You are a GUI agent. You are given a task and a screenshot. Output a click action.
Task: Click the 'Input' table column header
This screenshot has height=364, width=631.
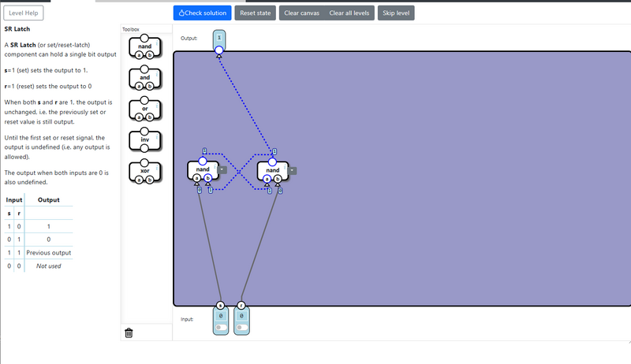pos(14,199)
